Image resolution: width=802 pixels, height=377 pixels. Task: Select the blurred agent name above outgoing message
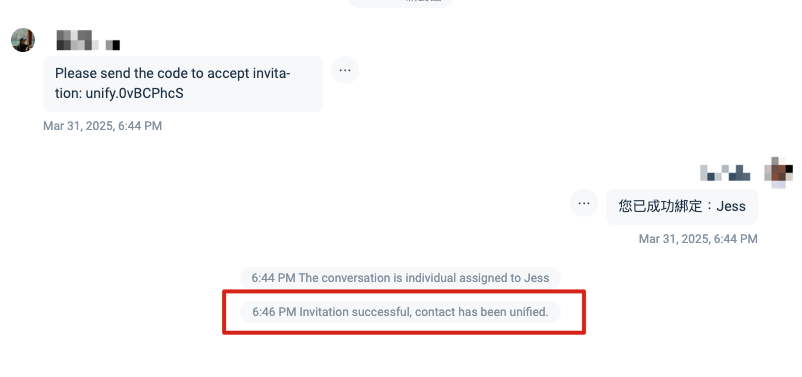725,173
